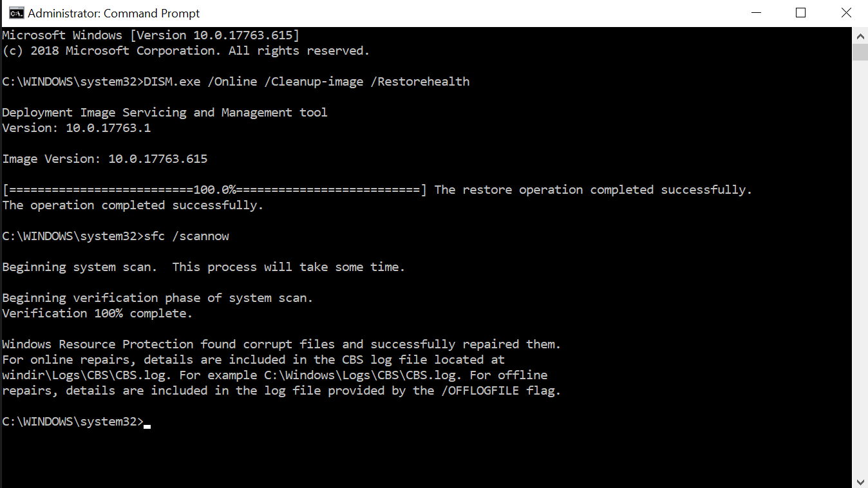Click the 'sfc /scannow' command text
This screenshot has height=488, width=868.
[187, 236]
